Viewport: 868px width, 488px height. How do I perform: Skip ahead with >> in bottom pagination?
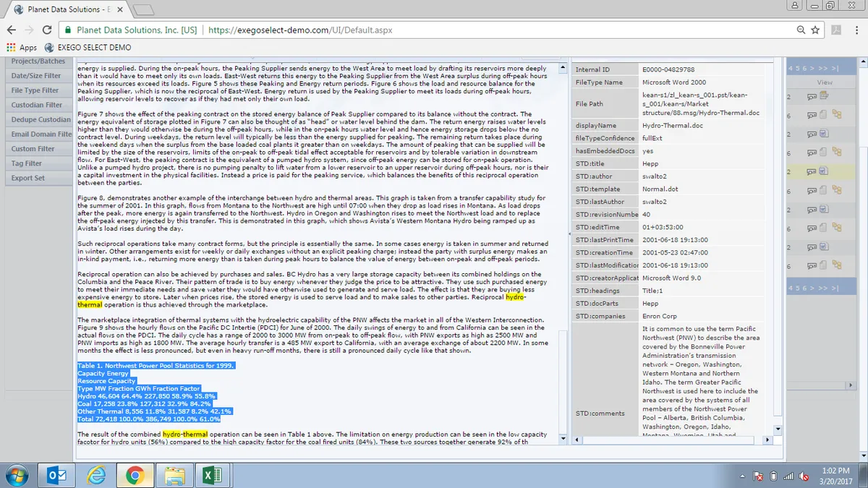822,288
